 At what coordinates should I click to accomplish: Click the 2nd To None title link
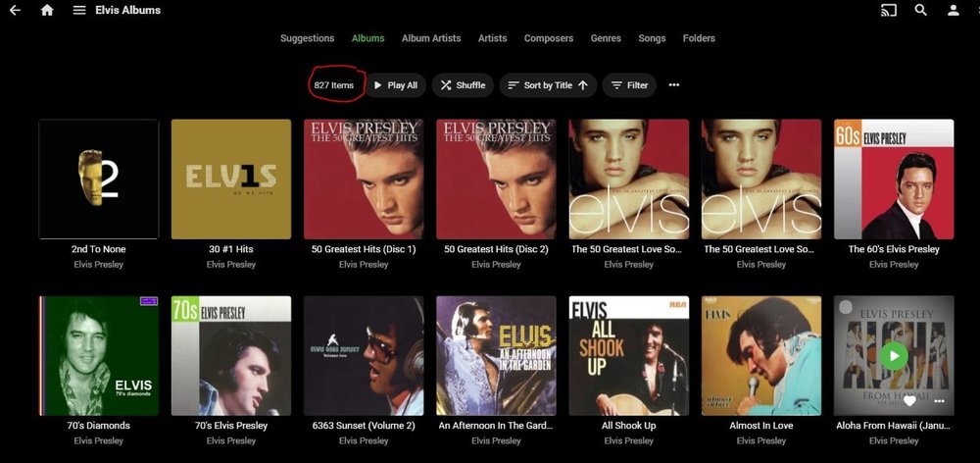tap(99, 249)
